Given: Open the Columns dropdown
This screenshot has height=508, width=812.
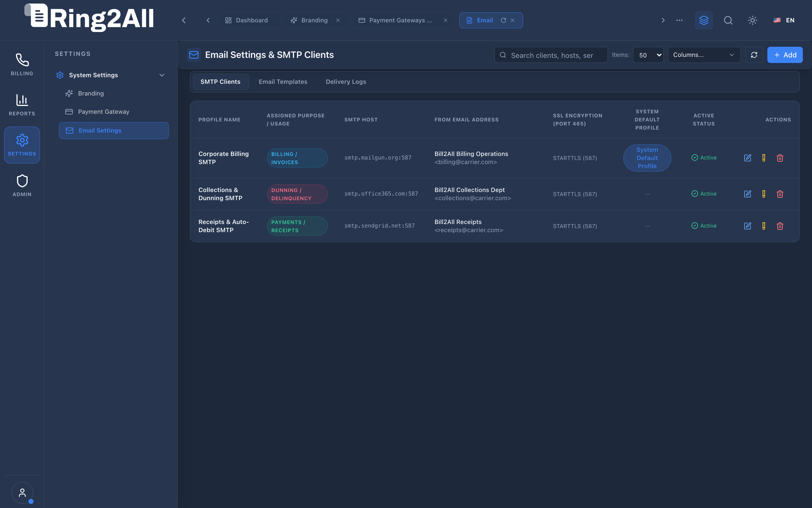Looking at the screenshot, I should pos(704,55).
